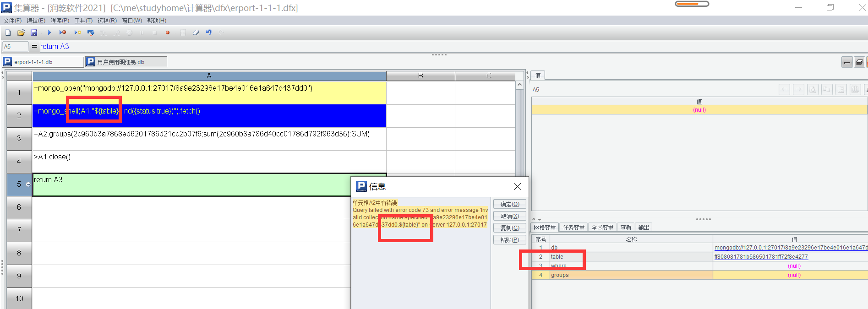The height and width of the screenshot is (309, 868).
Task: Switch to the 用户使用明细表.dfx document tab
Action: click(126, 62)
